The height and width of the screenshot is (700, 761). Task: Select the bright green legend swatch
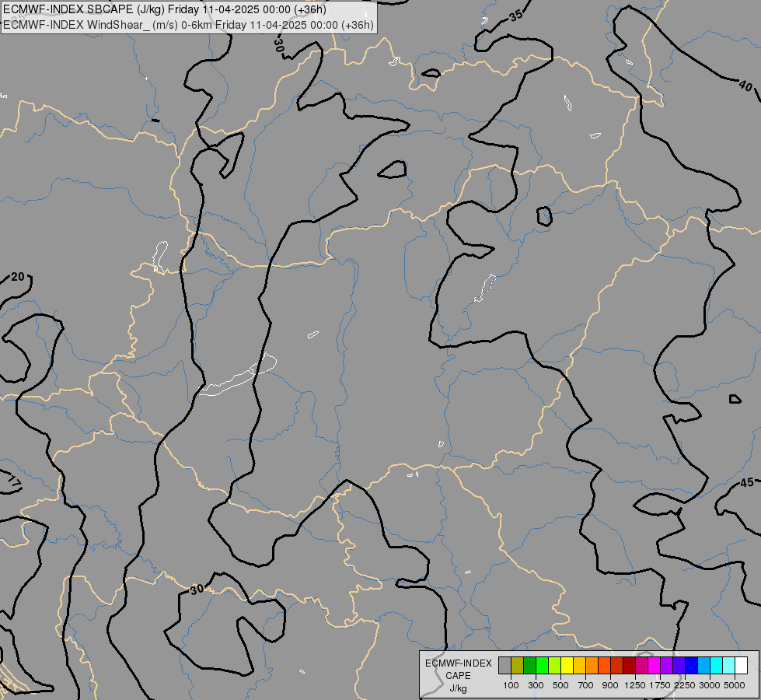coord(542,666)
